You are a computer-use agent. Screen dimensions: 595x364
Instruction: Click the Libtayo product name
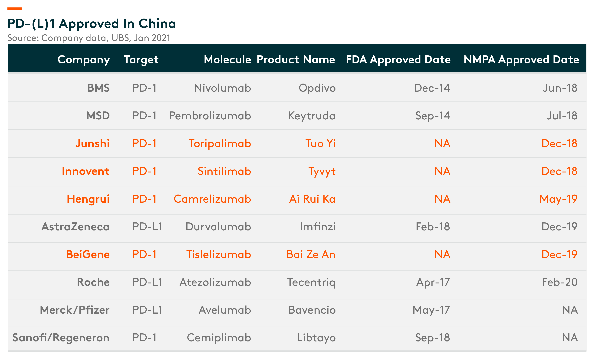[316, 338]
